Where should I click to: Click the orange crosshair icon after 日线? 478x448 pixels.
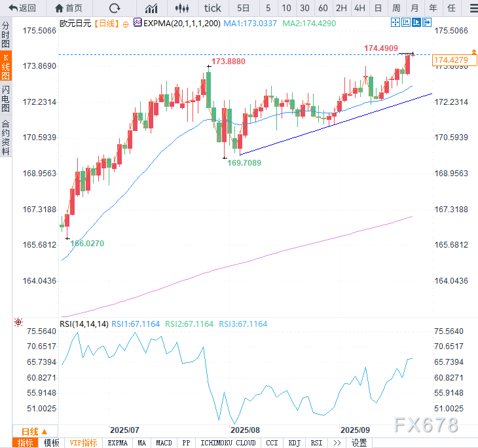point(126,23)
